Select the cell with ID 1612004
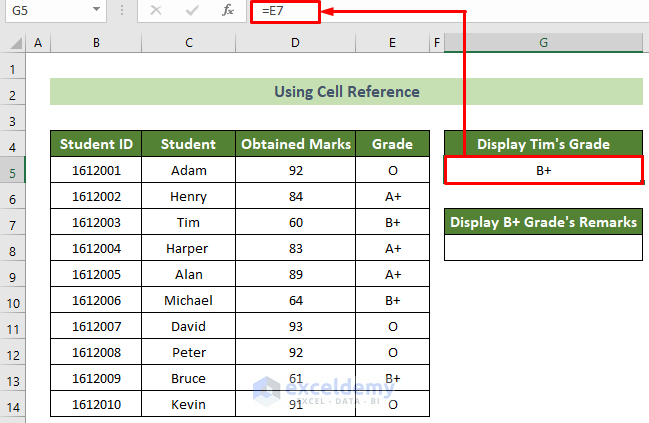The width and height of the screenshot is (649, 423). [x=96, y=248]
